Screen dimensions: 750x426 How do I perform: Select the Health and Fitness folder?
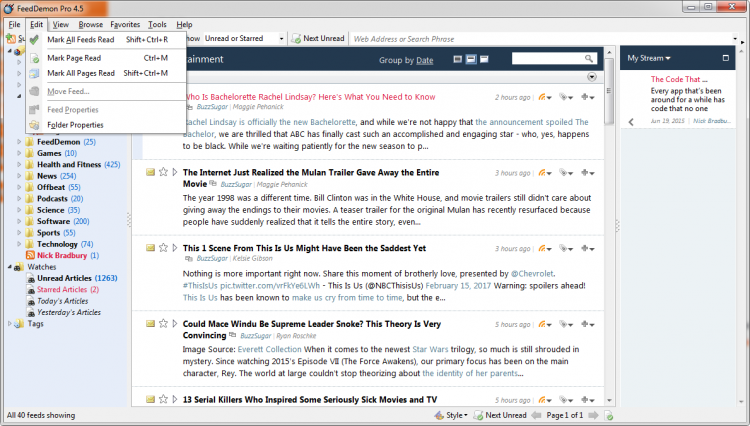pos(79,164)
